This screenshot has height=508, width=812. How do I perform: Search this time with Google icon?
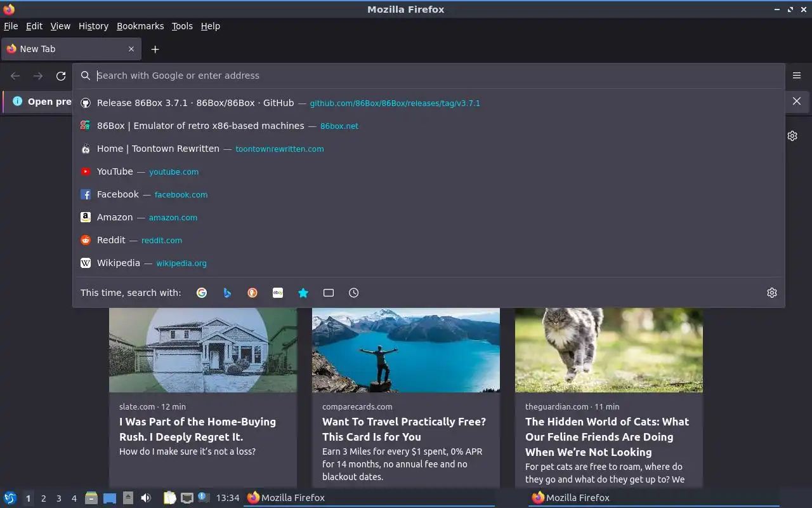202,293
